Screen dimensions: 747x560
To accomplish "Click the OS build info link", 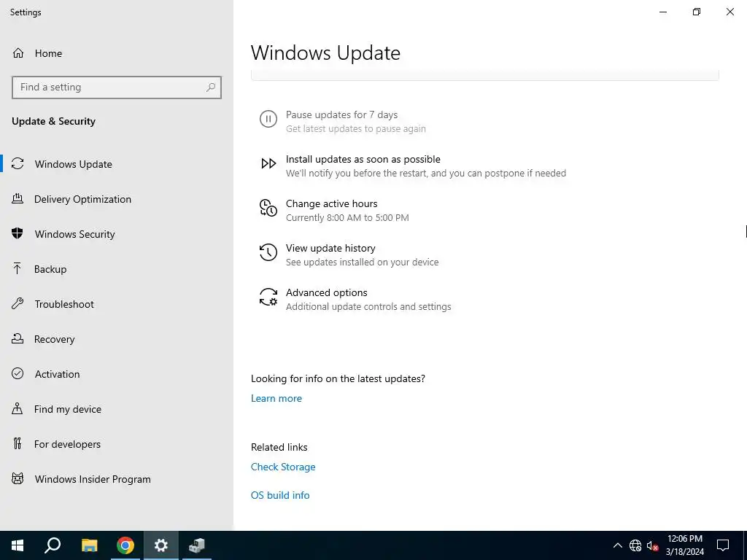I will pyautogui.click(x=280, y=495).
